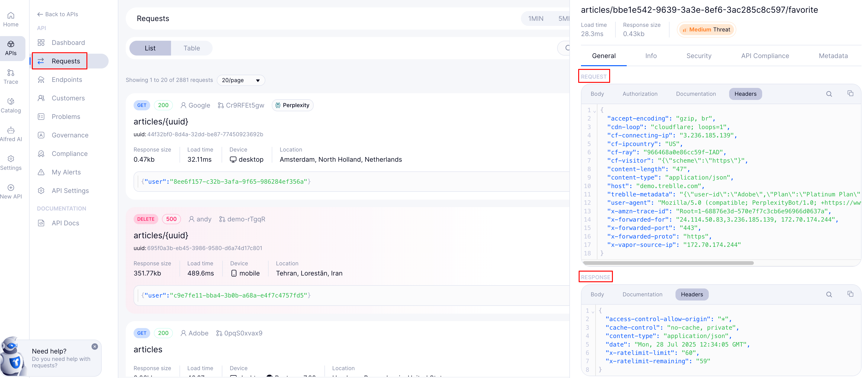
Task: Open My Alerts page
Action: pos(66,172)
